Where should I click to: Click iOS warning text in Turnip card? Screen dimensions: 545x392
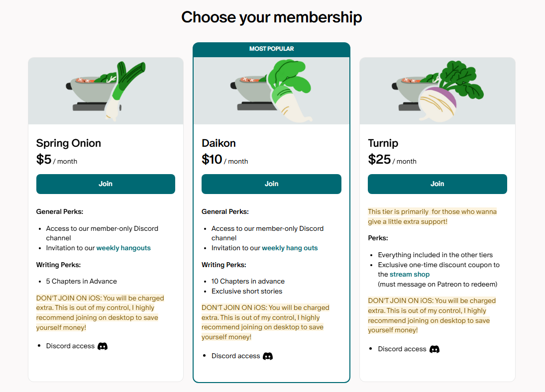click(x=432, y=315)
